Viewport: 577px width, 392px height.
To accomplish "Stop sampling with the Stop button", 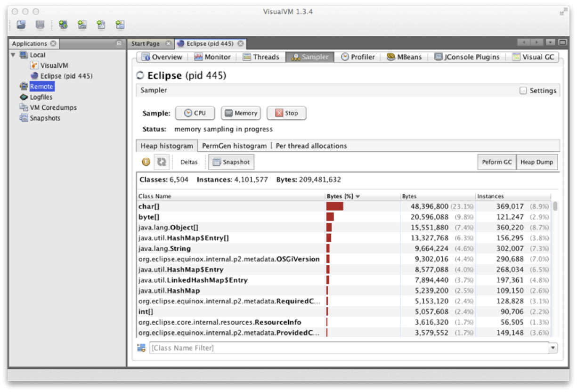I will [x=286, y=113].
